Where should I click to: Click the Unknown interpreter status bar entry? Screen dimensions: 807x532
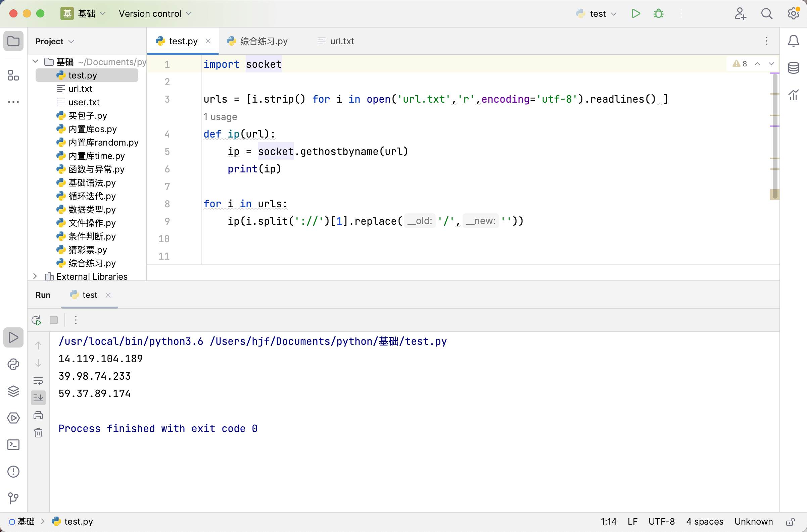753,522
